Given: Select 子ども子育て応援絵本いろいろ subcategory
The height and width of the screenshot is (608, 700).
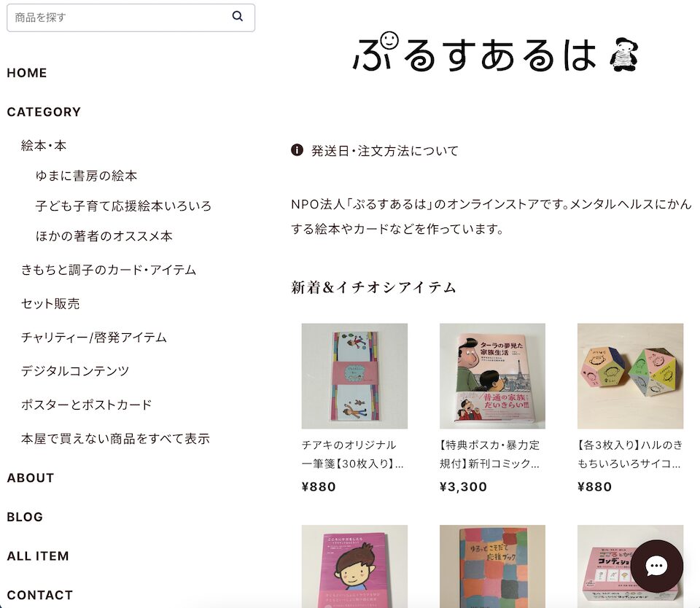Looking at the screenshot, I should (123, 206).
